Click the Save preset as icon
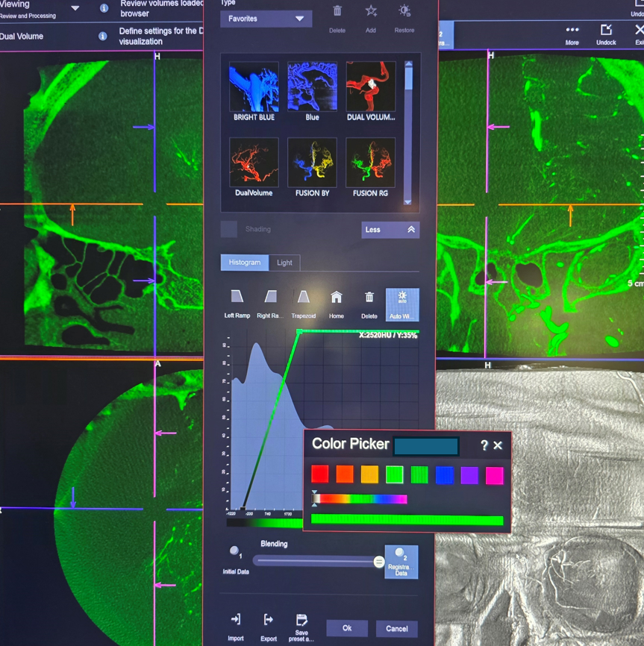Screen dimensions: 644x646 click(x=301, y=620)
